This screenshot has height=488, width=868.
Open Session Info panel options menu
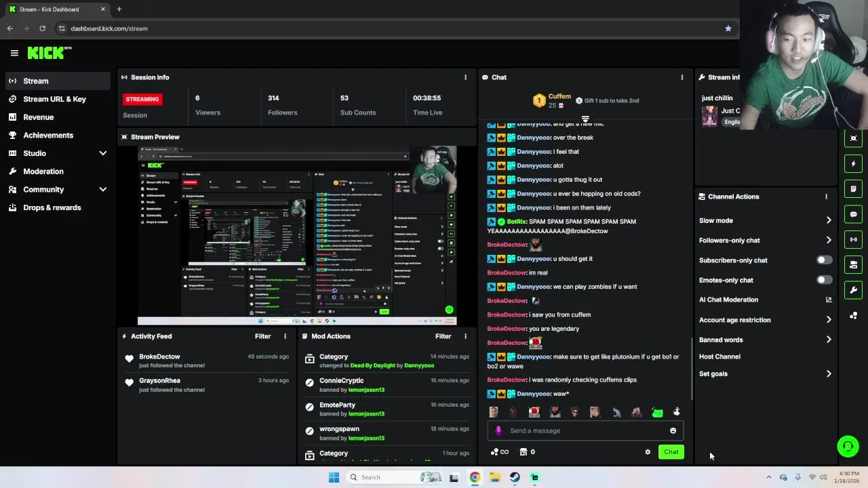click(x=465, y=77)
